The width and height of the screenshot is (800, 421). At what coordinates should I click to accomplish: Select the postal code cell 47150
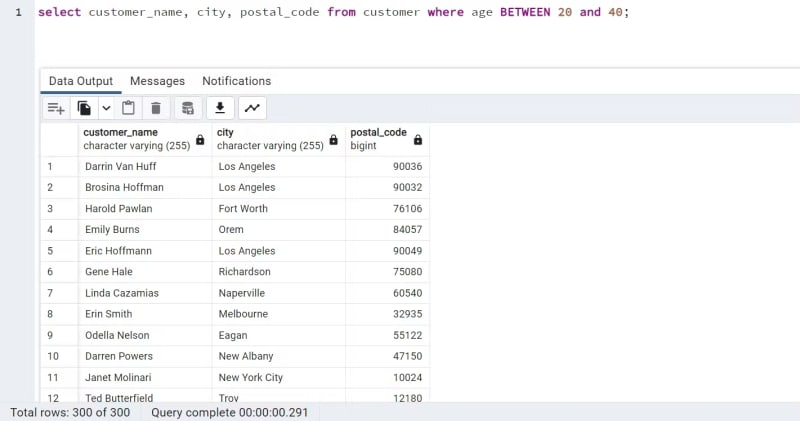(x=387, y=357)
